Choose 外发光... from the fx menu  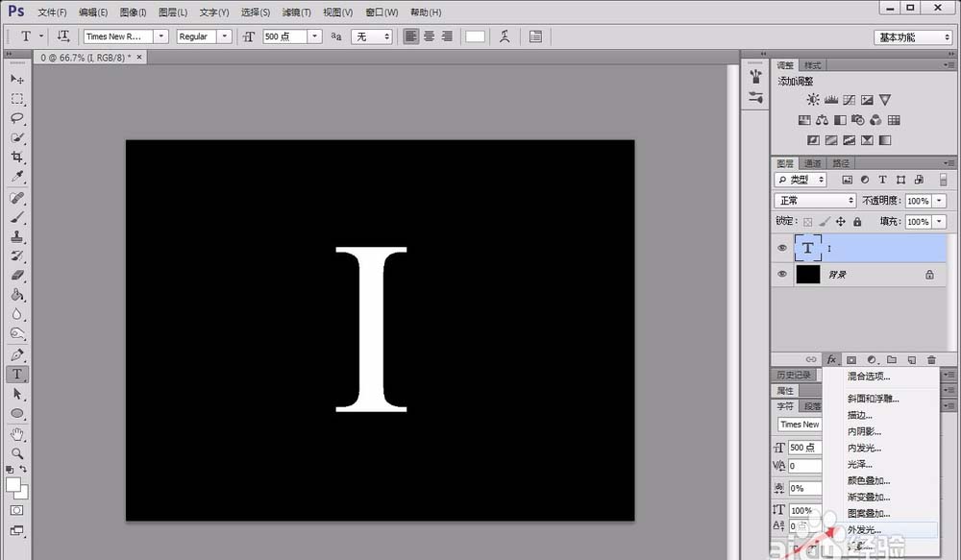pyautogui.click(x=864, y=530)
